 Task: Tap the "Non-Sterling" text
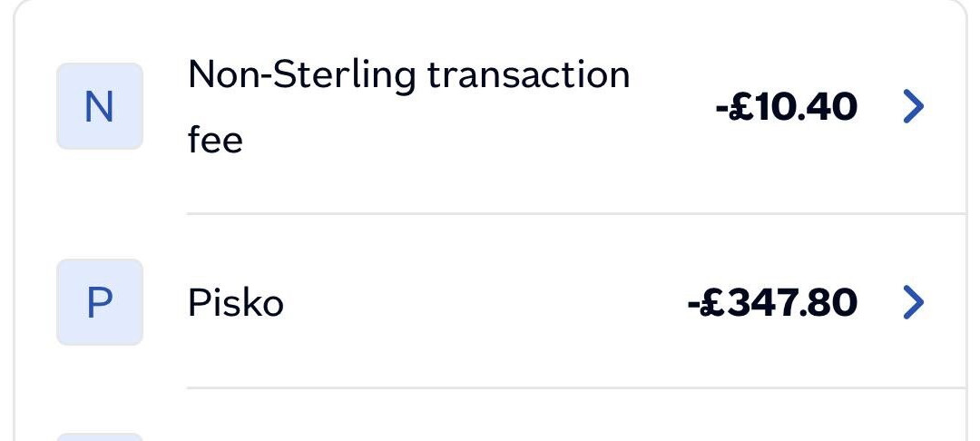point(301,74)
